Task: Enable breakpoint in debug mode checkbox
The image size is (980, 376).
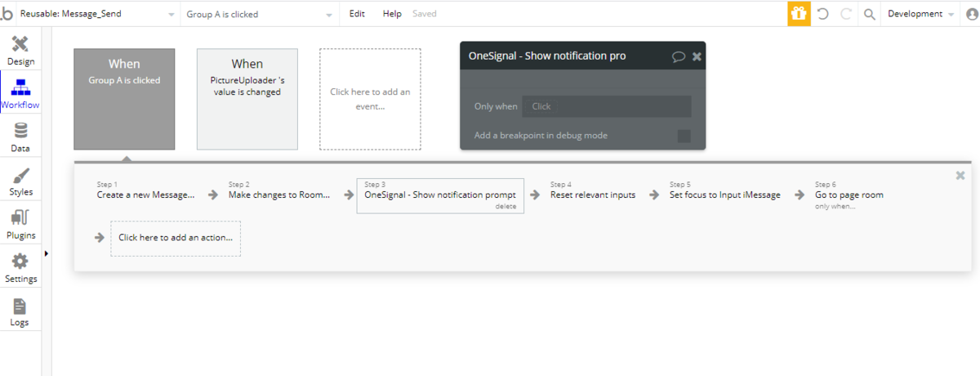Action: tap(684, 136)
